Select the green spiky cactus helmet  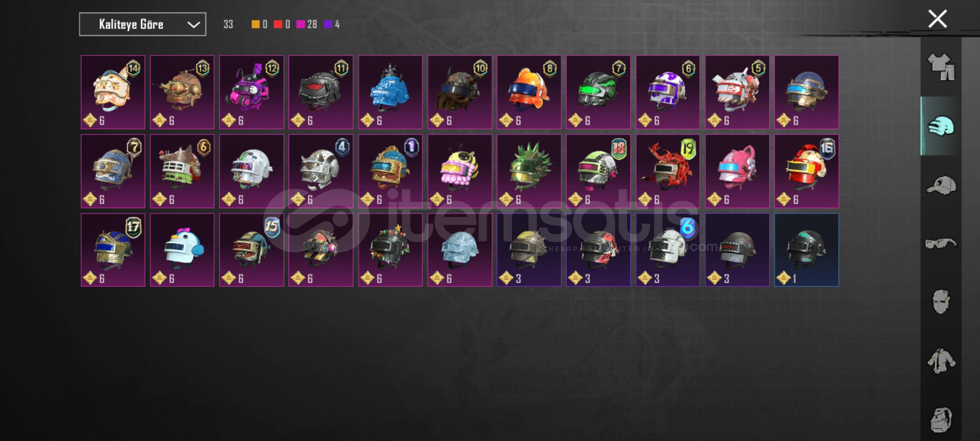[x=529, y=171]
